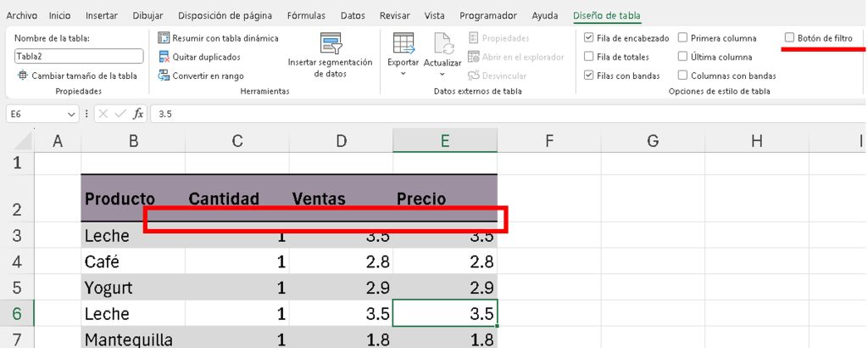Click the Cambiar tamaño de la tabla icon
868x348 pixels.
(22, 76)
